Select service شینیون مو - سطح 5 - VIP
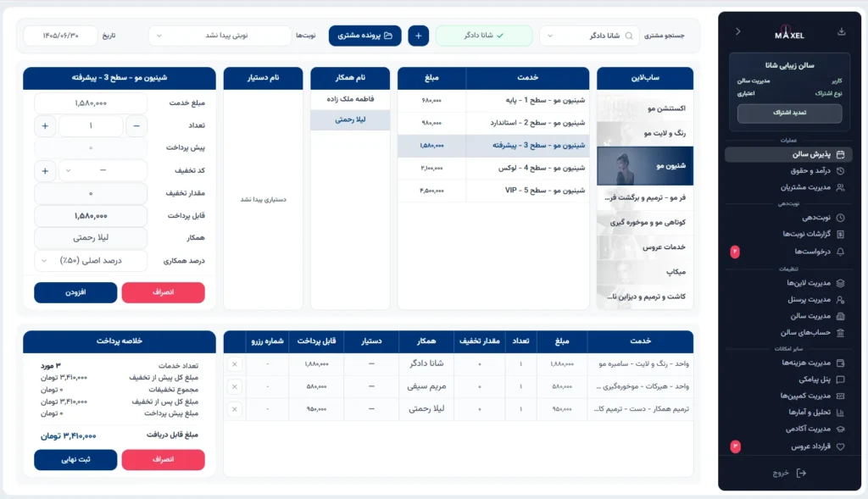Image resolution: width=868 pixels, height=499 pixels. pyautogui.click(x=493, y=191)
